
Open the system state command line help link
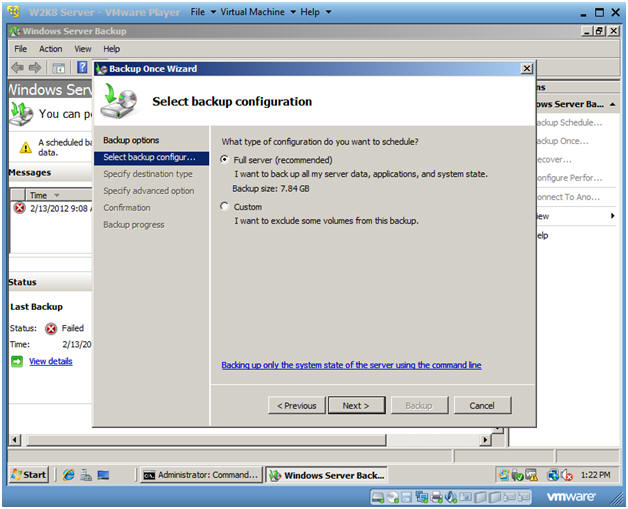coord(351,365)
